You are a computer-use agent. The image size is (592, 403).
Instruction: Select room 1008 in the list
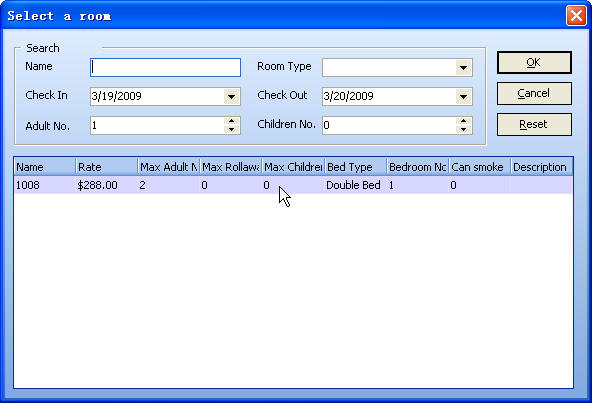coord(293,185)
